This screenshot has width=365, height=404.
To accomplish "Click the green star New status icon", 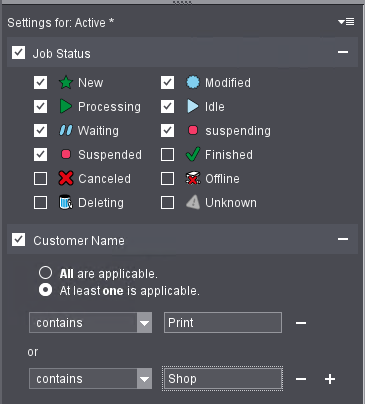I will point(66,82).
